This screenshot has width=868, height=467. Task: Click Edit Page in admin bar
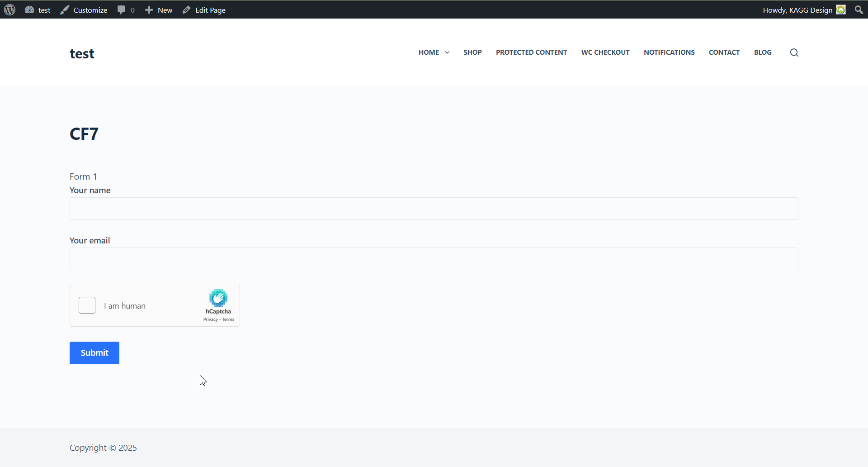(204, 10)
